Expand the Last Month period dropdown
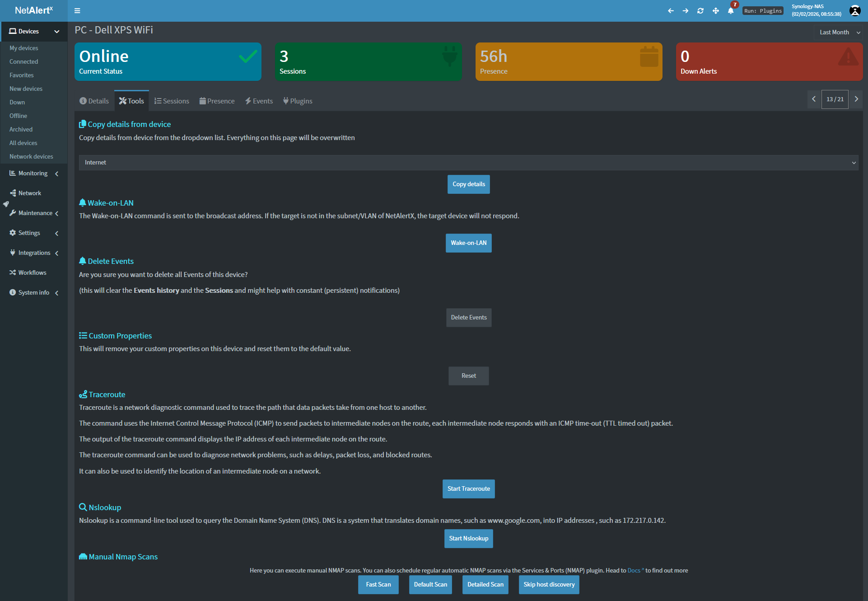 pyautogui.click(x=840, y=32)
